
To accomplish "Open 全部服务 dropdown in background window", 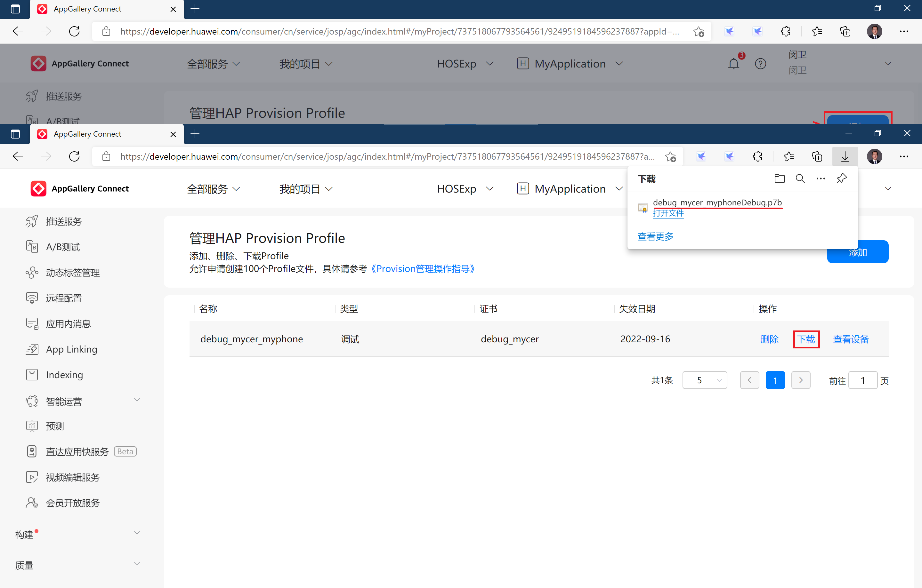I will point(213,64).
